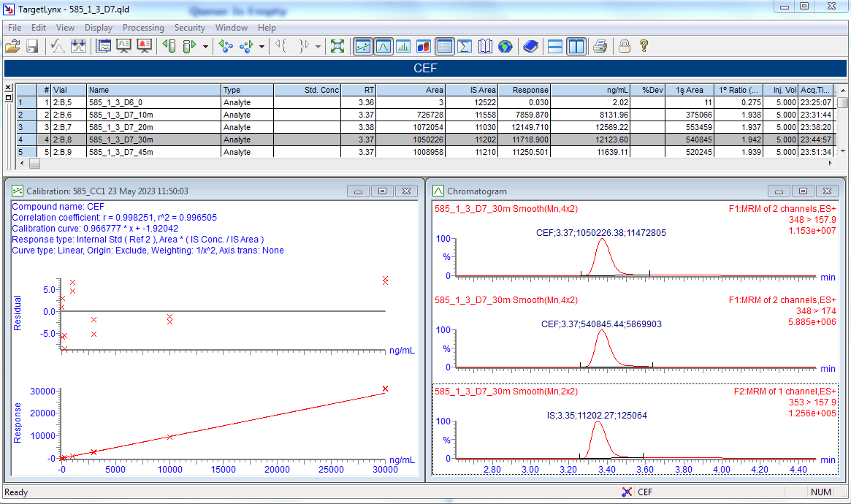Toggle the calibration curve window button

pos(362,47)
